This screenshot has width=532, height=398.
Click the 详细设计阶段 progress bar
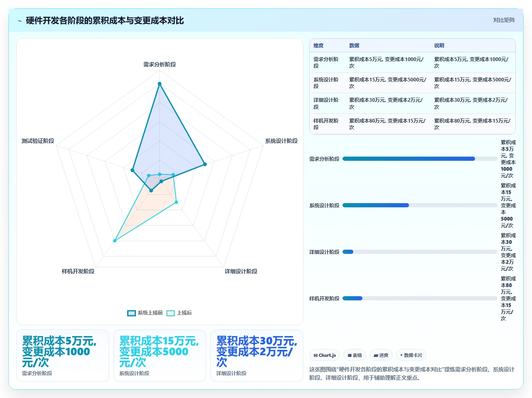(x=420, y=252)
